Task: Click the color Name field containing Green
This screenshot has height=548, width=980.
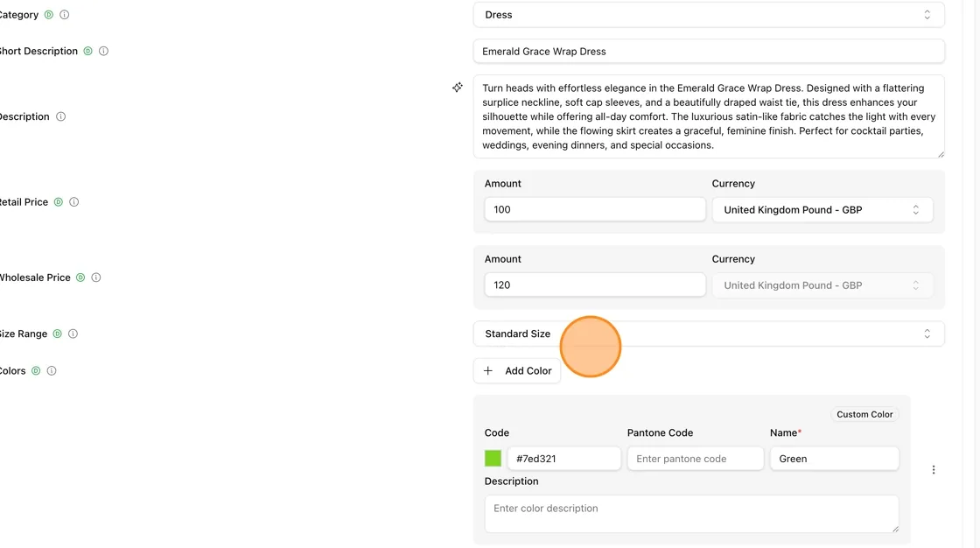Action: pos(835,459)
